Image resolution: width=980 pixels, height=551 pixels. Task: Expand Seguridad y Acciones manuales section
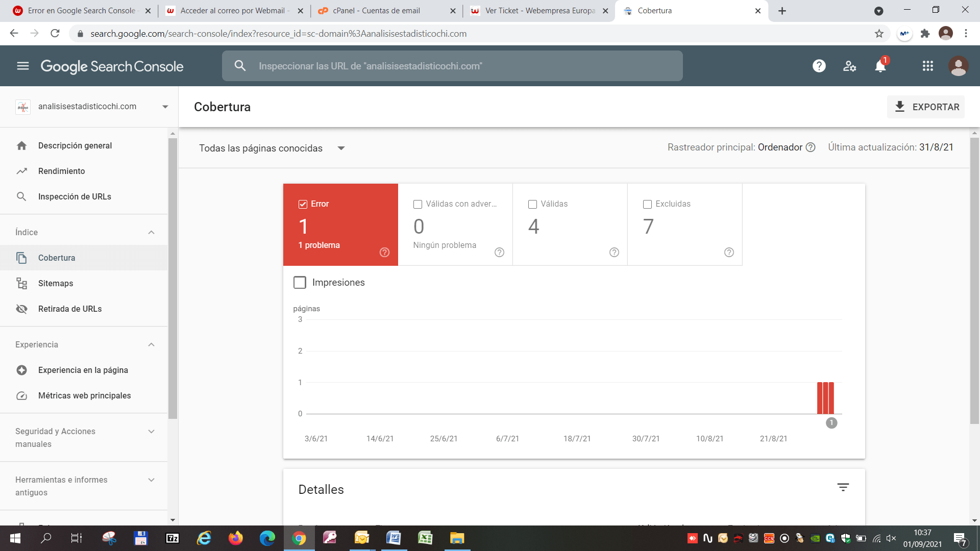click(151, 432)
